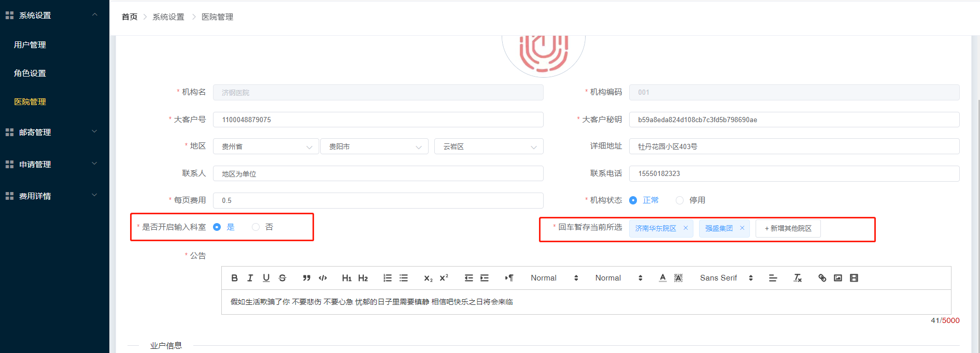Apply italic formatting in the editor
The image size is (980, 353).
(250, 278)
